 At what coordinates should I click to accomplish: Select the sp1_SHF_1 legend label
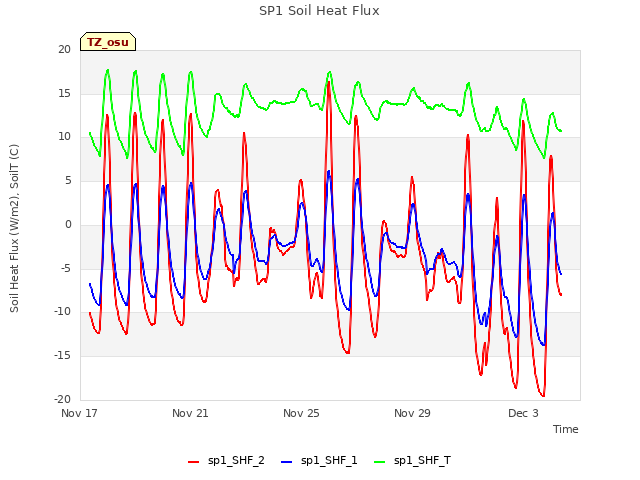coord(329,461)
